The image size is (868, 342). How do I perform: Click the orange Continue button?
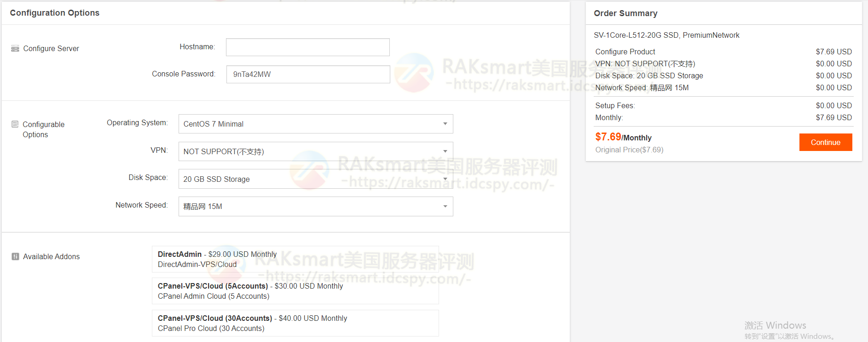pos(826,142)
